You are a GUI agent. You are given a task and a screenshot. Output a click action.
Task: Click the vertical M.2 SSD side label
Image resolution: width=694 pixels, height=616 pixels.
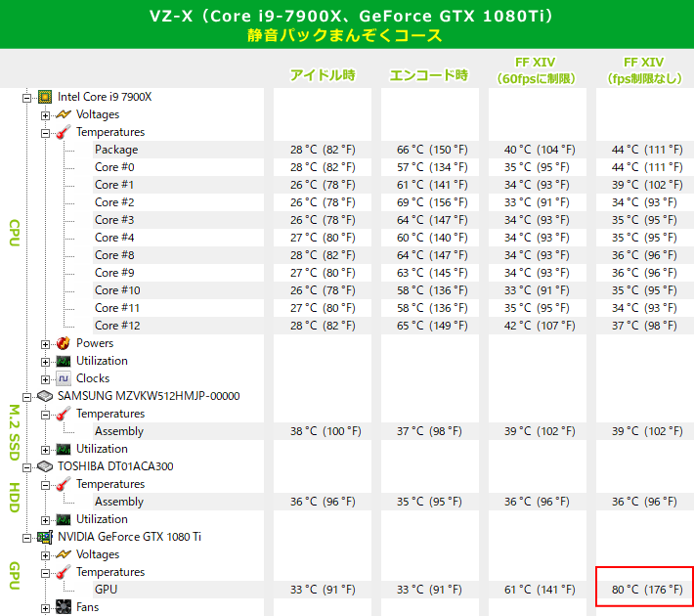coord(15,432)
